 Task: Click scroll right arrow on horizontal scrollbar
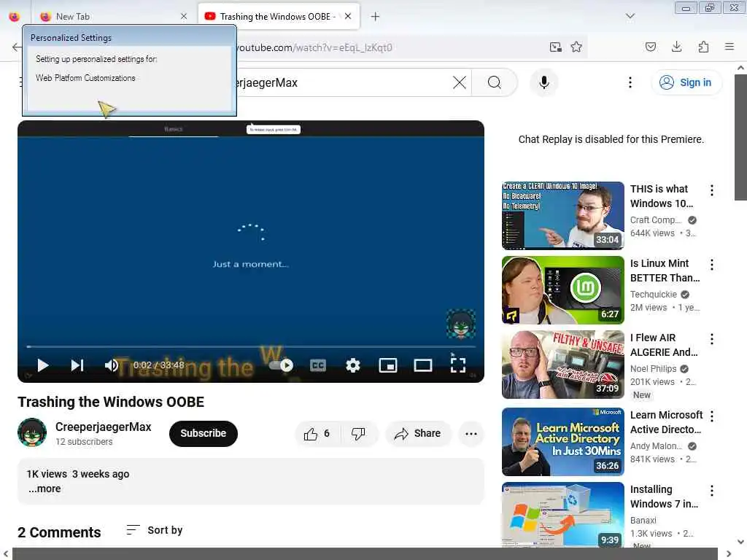(x=729, y=554)
